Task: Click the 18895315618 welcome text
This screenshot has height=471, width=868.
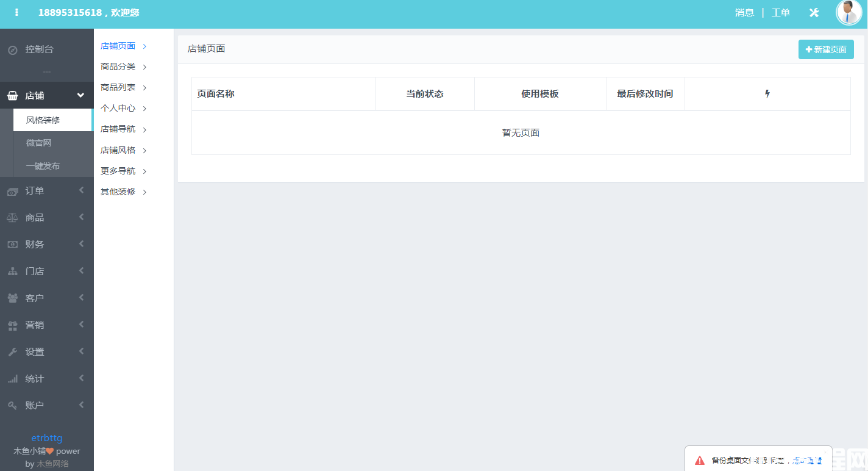Action: point(88,13)
